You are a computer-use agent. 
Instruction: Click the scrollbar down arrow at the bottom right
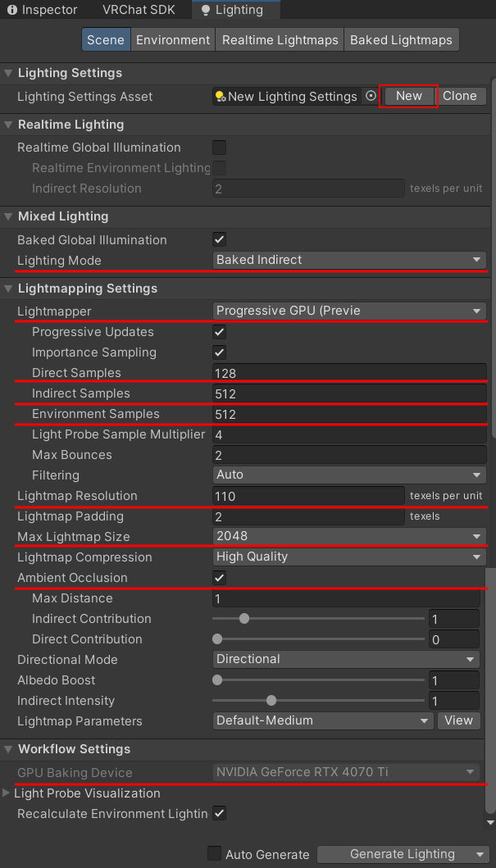pos(490,822)
